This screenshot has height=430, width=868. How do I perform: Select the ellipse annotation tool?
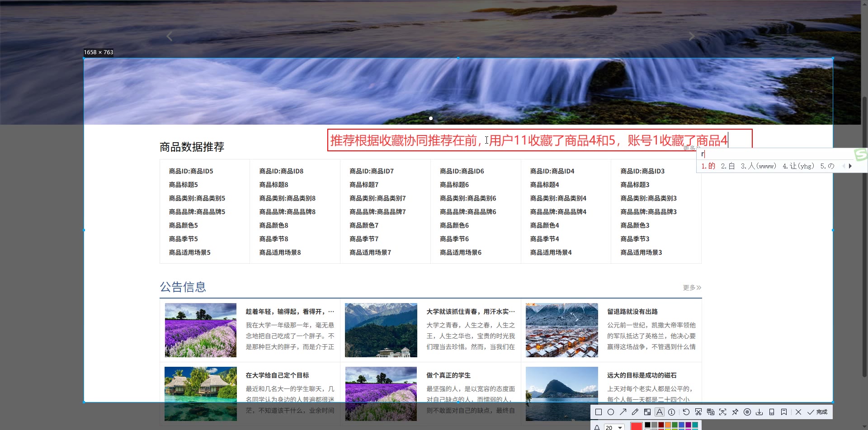click(x=611, y=412)
